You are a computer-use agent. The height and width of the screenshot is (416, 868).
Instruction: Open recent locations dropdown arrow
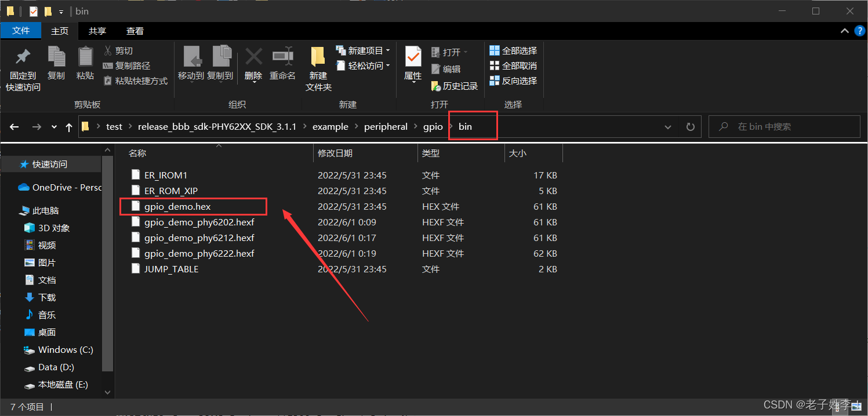54,126
